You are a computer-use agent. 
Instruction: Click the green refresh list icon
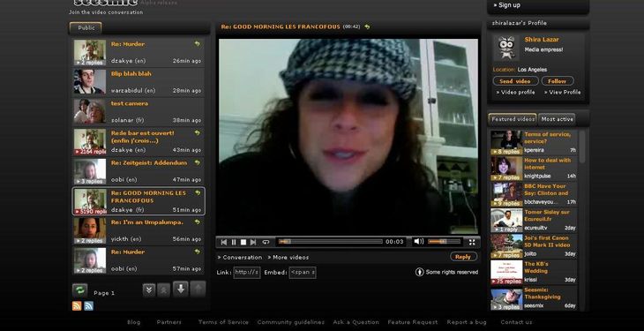click(80, 290)
